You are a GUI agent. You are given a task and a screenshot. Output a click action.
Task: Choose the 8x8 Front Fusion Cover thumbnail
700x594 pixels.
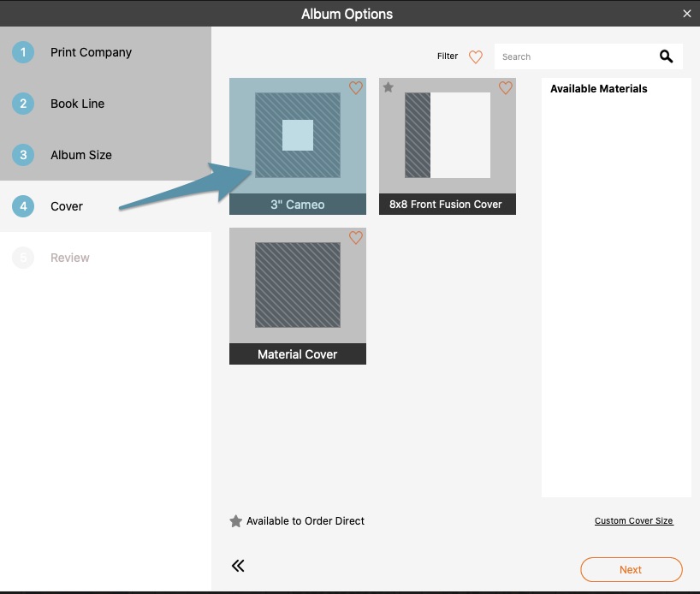tap(448, 146)
